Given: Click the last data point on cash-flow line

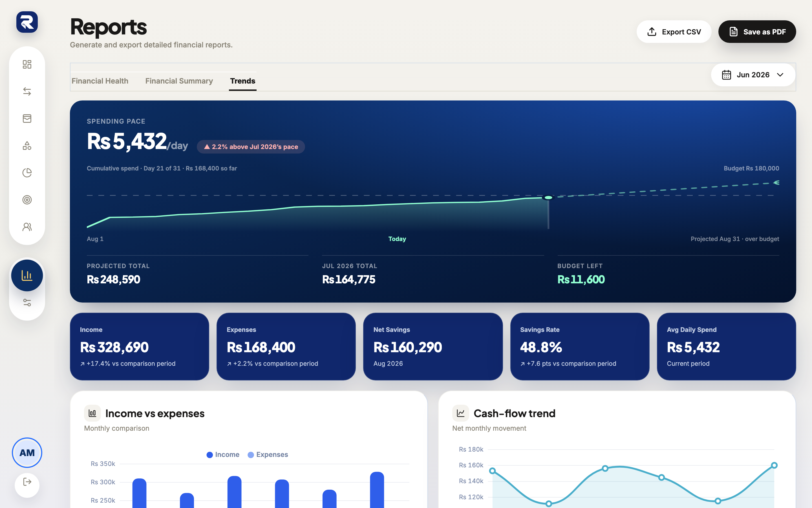Looking at the screenshot, I should point(774,465).
